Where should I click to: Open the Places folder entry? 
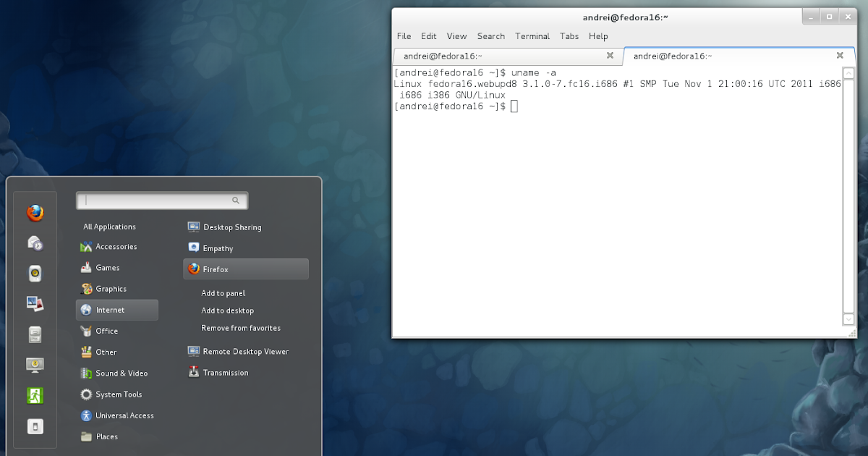117,436
